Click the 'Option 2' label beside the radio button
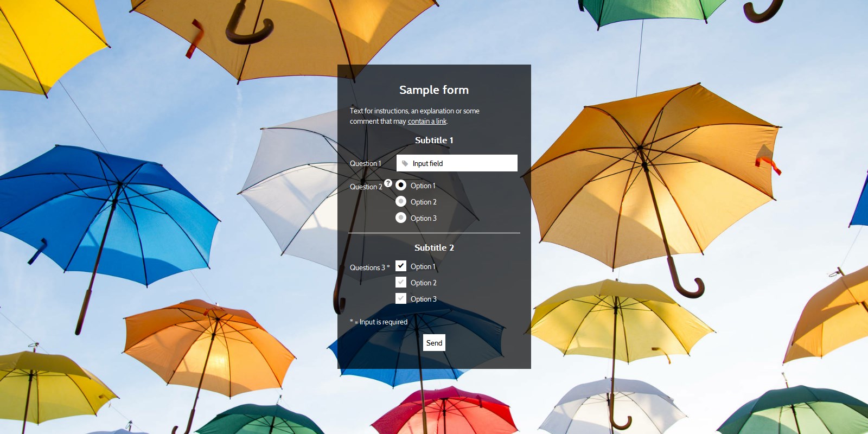Viewport: 868px width, 434px height. [423, 202]
